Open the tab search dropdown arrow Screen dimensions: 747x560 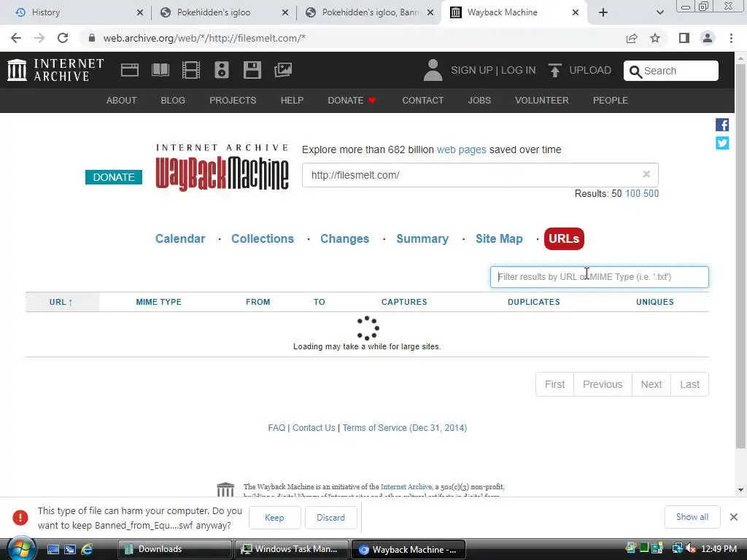[659, 12]
